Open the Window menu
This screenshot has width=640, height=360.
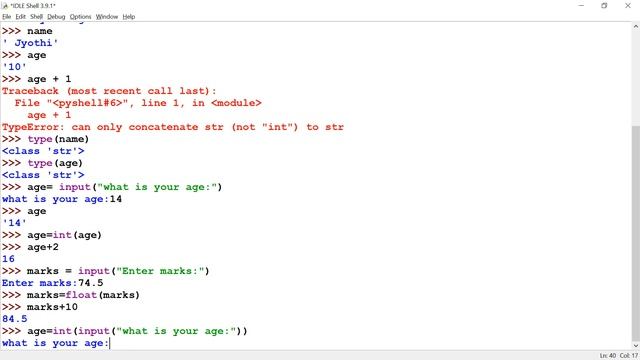pyautogui.click(x=107, y=17)
